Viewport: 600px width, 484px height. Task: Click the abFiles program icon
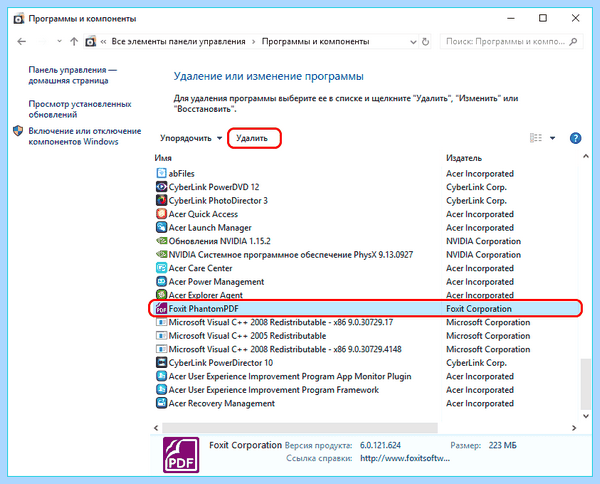click(161, 173)
